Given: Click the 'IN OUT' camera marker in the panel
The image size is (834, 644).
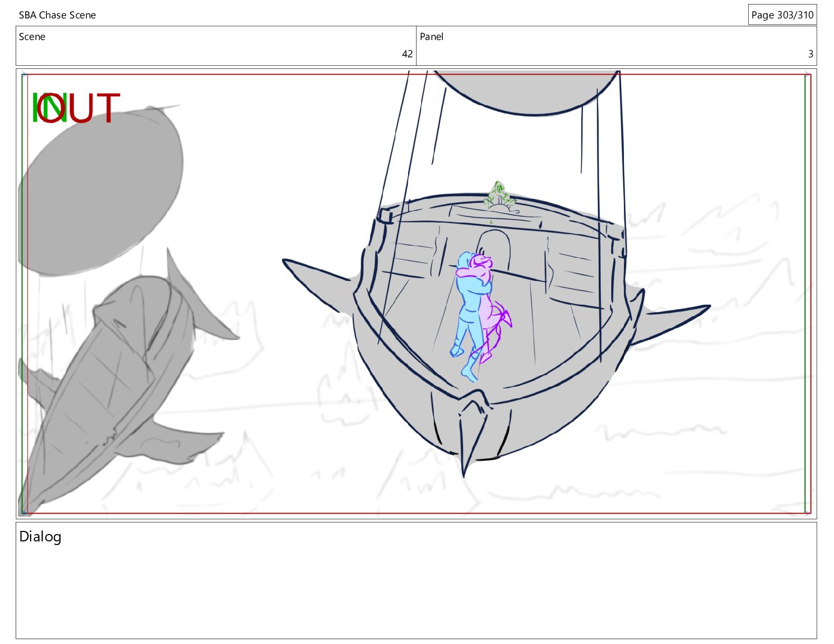Looking at the screenshot, I should click(76, 108).
